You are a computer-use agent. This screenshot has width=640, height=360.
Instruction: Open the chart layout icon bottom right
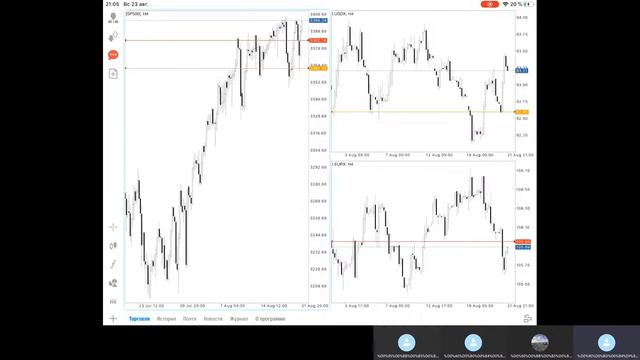[x=527, y=319]
